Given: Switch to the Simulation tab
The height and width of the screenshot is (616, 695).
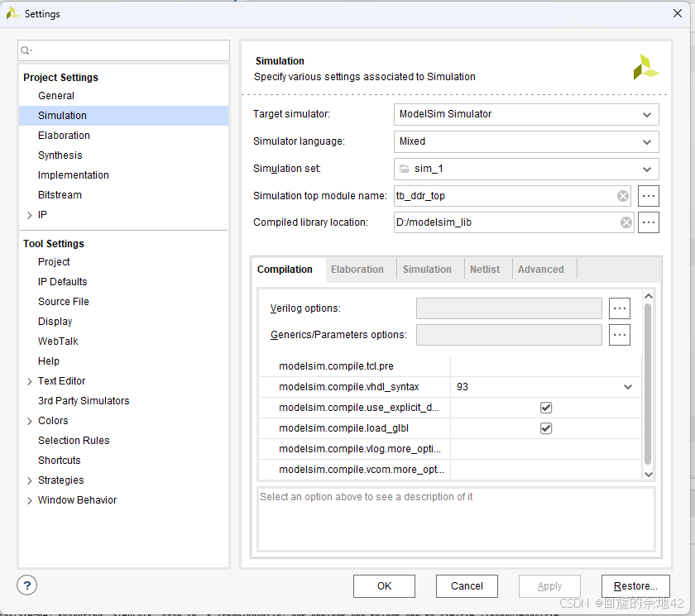Looking at the screenshot, I should [427, 270].
